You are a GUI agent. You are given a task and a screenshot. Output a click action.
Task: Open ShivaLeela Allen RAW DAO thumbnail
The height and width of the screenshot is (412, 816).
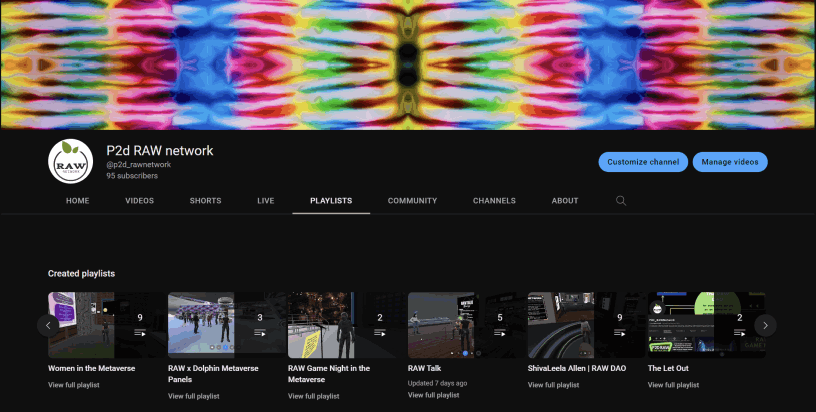pyautogui.click(x=586, y=325)
